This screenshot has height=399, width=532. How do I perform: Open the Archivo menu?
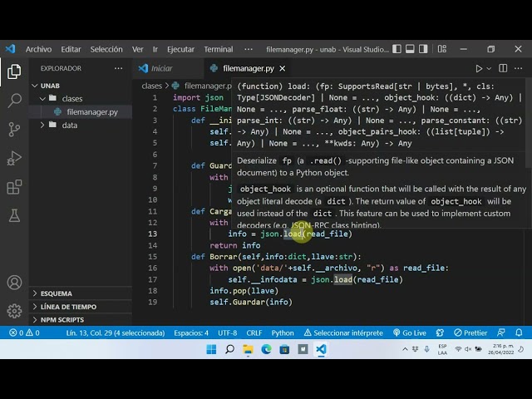click(x=39, y=49)
